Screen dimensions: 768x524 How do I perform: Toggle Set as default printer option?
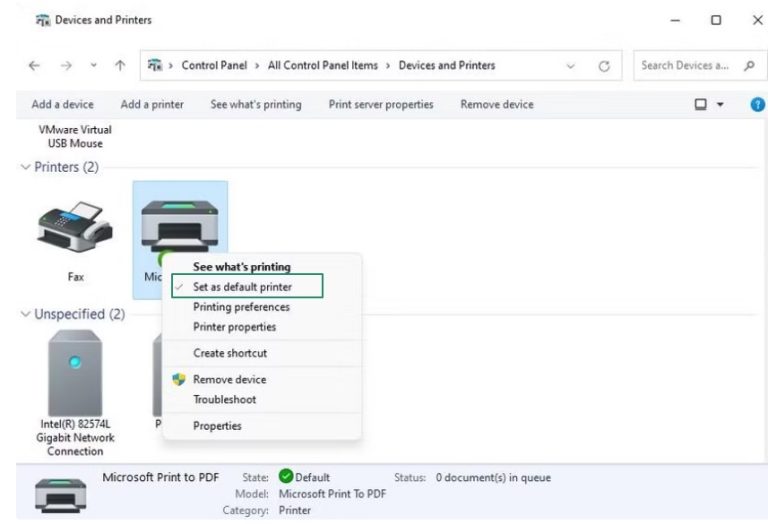point(242,287)
